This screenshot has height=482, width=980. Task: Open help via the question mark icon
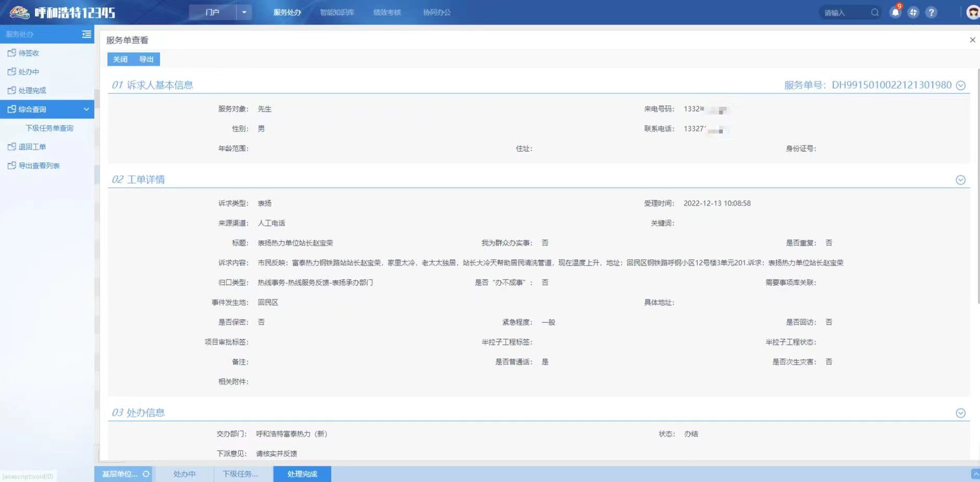point(931,13)
